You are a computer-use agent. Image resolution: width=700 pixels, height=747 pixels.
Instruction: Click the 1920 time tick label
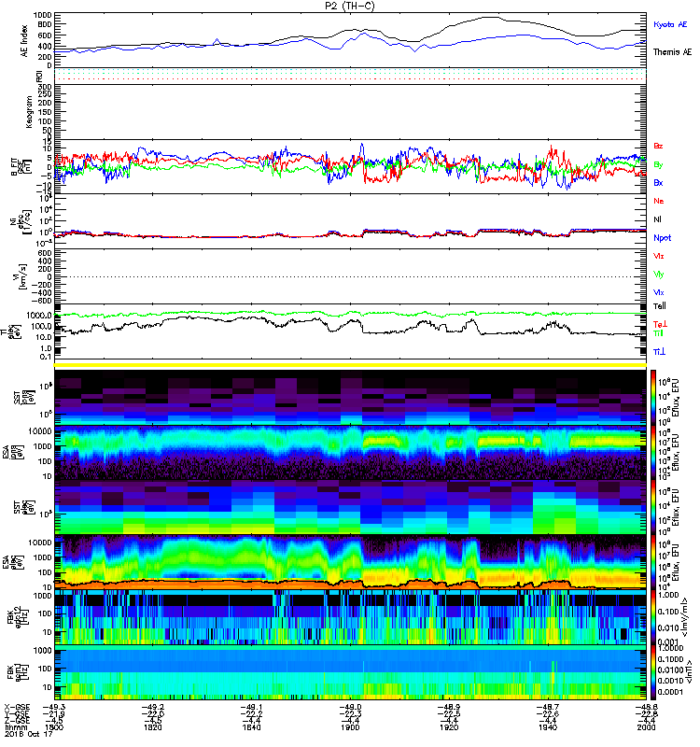(x=449, y=727)
